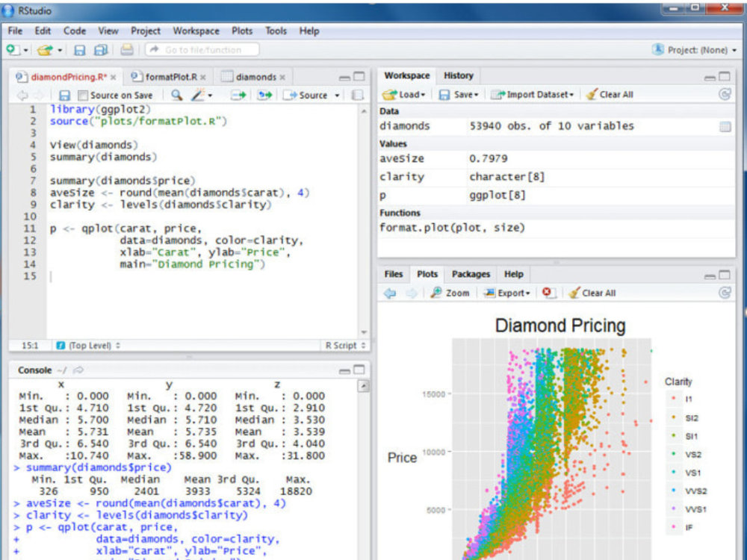Open the Workspace Load dropdown
Viewport: 747px width, 560px height.
(404, 94)
